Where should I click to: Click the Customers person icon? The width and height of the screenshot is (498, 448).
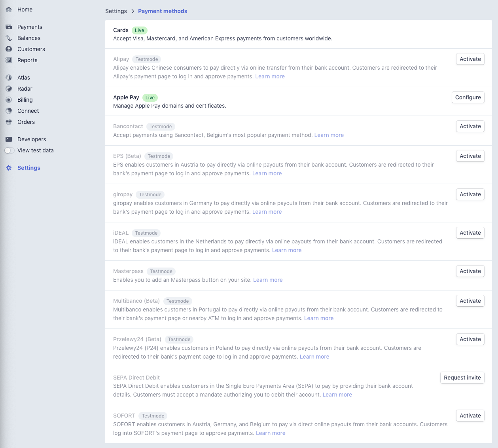9,49
